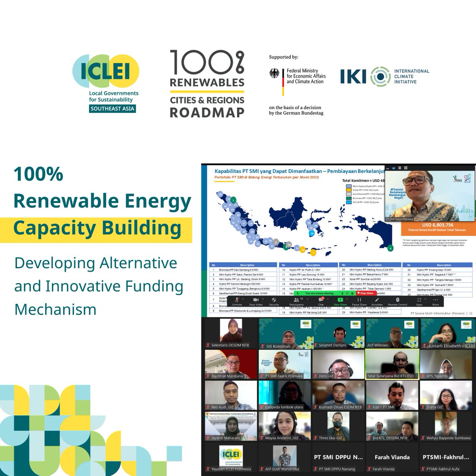This screenshot has width=476, height=476.
Task: Select the Reo Audi_GIZ video tile
Action: 230,395
